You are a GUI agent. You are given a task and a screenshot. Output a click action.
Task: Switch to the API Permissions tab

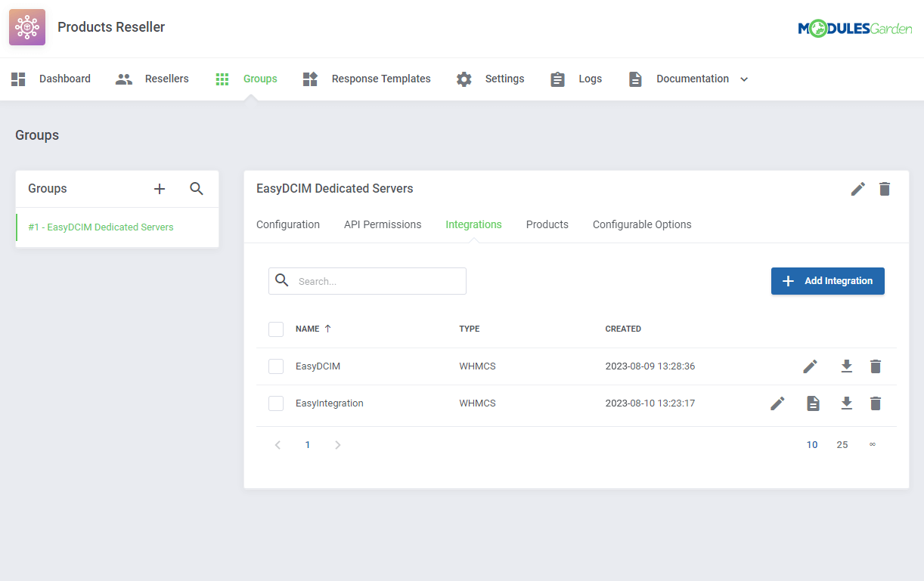pyautogui.click(x=383, y=224)
